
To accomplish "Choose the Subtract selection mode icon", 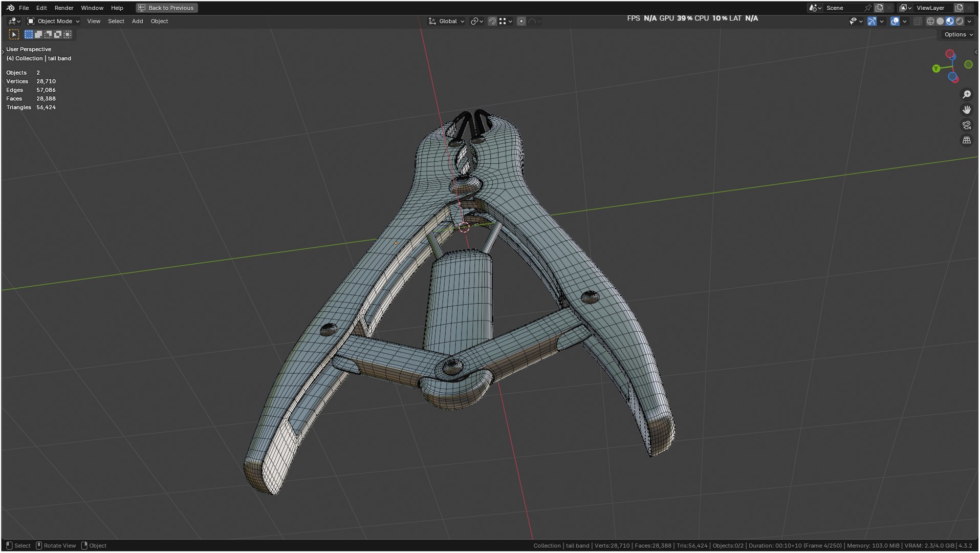I will click(48, 34).
